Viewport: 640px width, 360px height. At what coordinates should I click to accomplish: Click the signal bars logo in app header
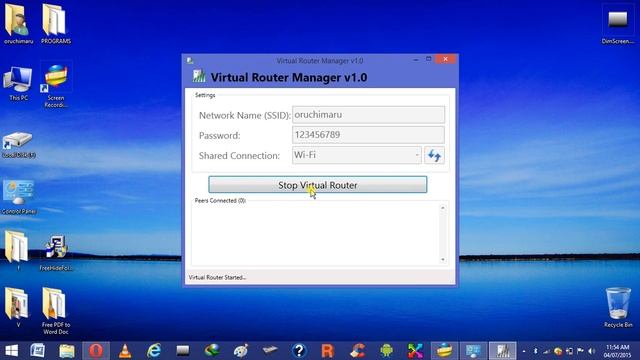pos(199,76)
